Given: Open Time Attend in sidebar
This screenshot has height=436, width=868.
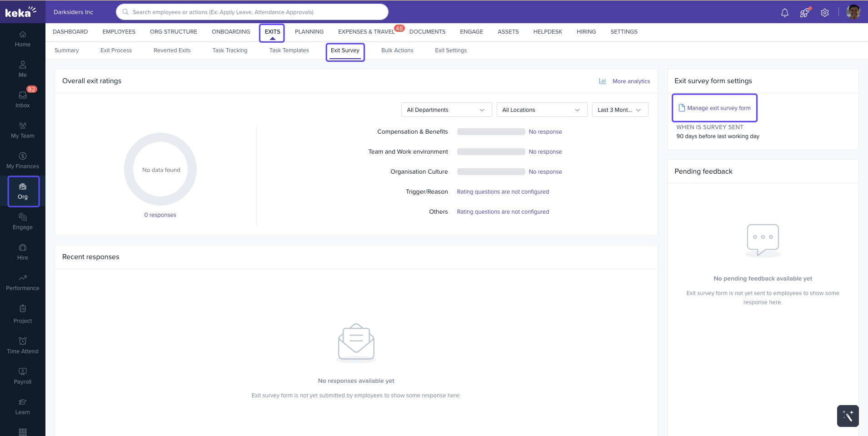Looking at the screenshot, I should tap(23, 345).
